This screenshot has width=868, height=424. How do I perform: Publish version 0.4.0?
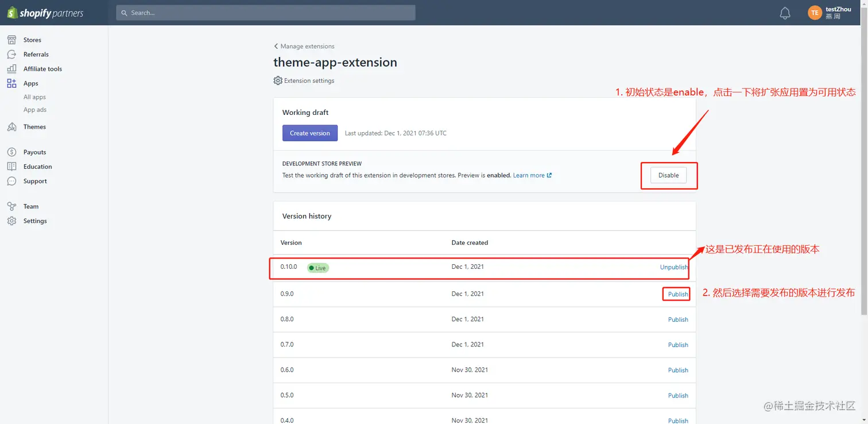[678, 420]
